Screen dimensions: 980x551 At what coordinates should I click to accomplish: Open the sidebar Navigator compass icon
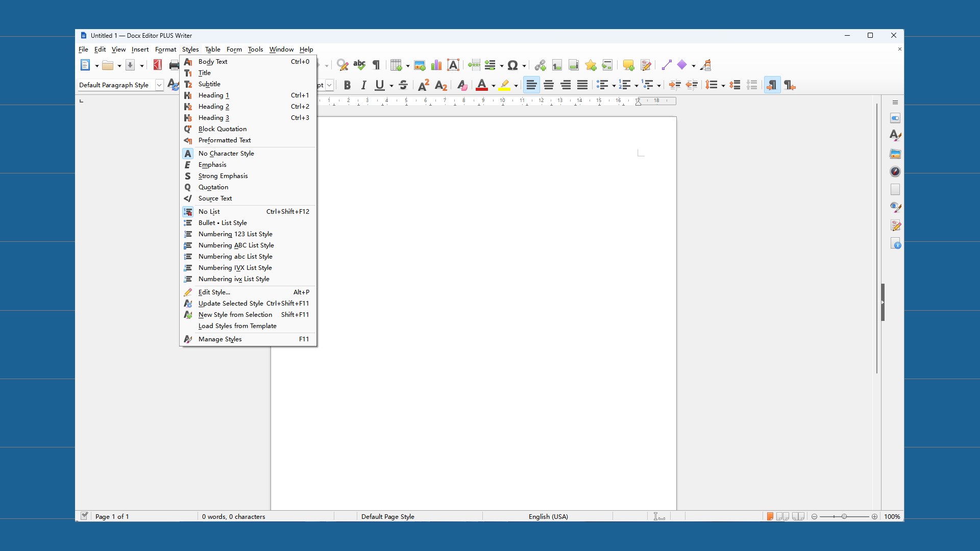click(x=895, y=171)
